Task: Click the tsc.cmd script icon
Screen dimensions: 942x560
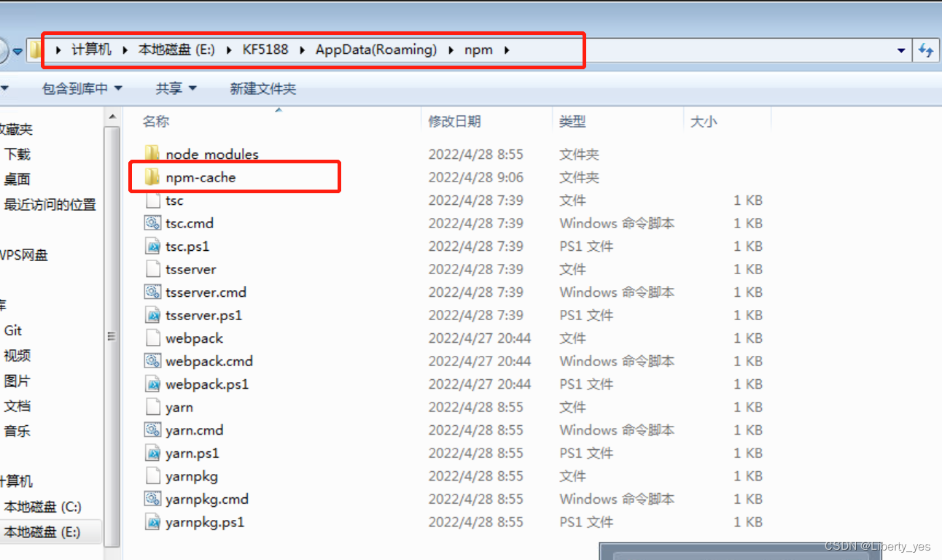Action: pos(152,223)
